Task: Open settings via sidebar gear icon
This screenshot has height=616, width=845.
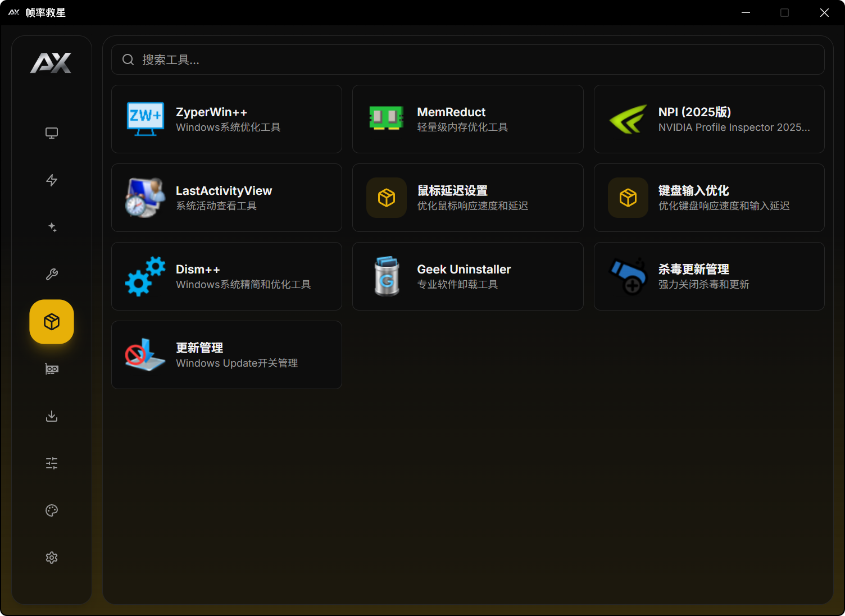Action: pyautogui.click(x=52, y=558)
